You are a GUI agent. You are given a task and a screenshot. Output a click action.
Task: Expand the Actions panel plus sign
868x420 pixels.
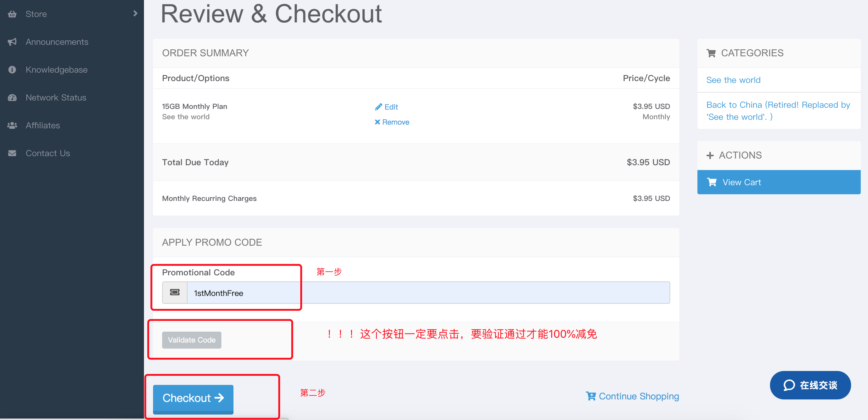pos(710,156)
